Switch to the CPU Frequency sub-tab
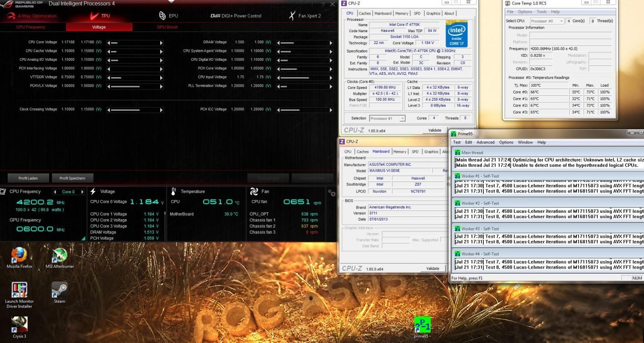Viewport: 644px width, 343px height. point(31,27)
